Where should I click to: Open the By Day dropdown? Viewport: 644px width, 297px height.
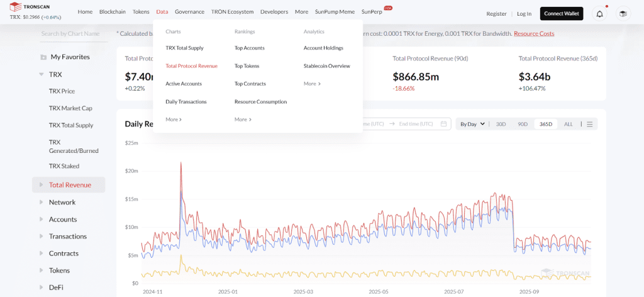coord(472,124)
